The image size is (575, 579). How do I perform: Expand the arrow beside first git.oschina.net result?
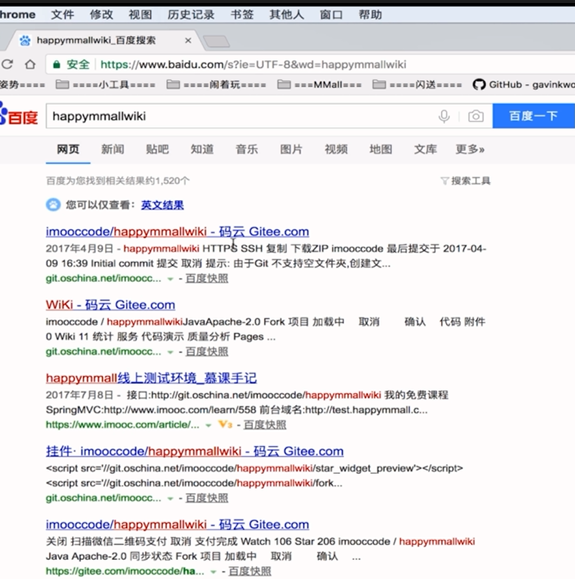coord(170,279)
